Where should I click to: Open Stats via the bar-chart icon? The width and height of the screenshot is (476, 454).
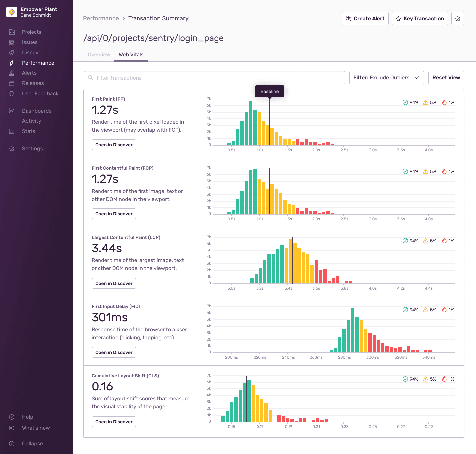(x=12, y=131)
